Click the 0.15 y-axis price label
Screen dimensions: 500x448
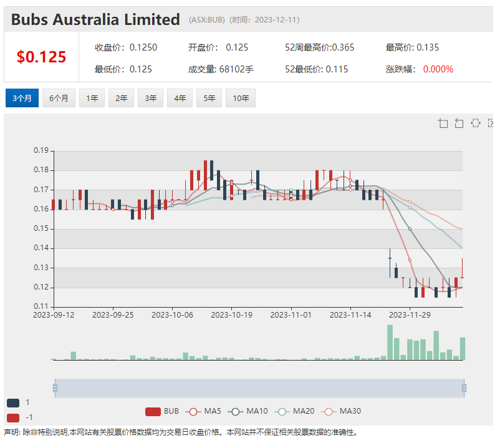coord(41,228)
